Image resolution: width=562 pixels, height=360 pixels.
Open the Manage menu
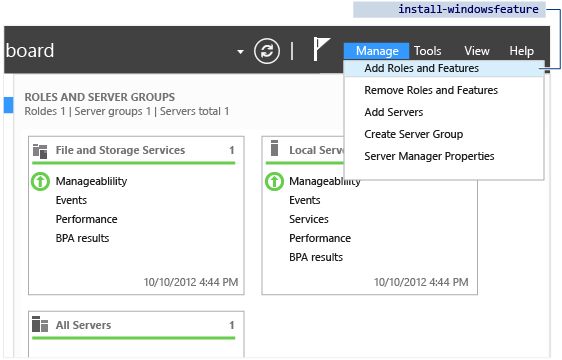click(x=377, y=51)
